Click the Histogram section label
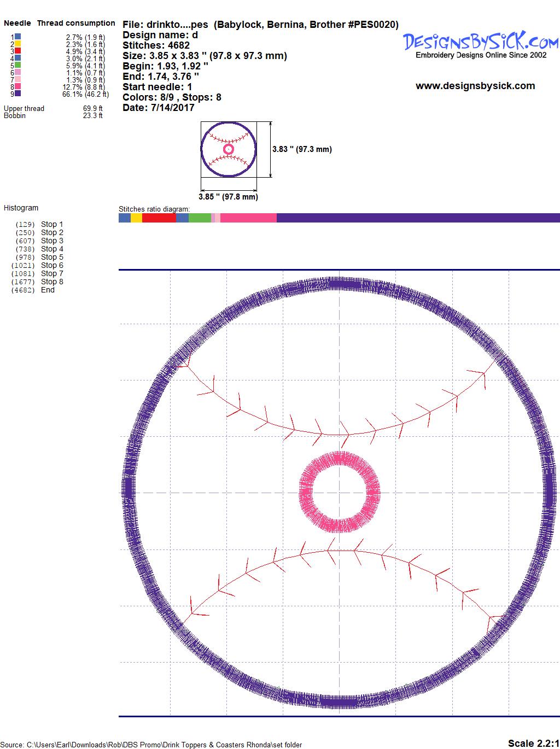The width and height of the screenshot is (560, 749). pos(21,208)
